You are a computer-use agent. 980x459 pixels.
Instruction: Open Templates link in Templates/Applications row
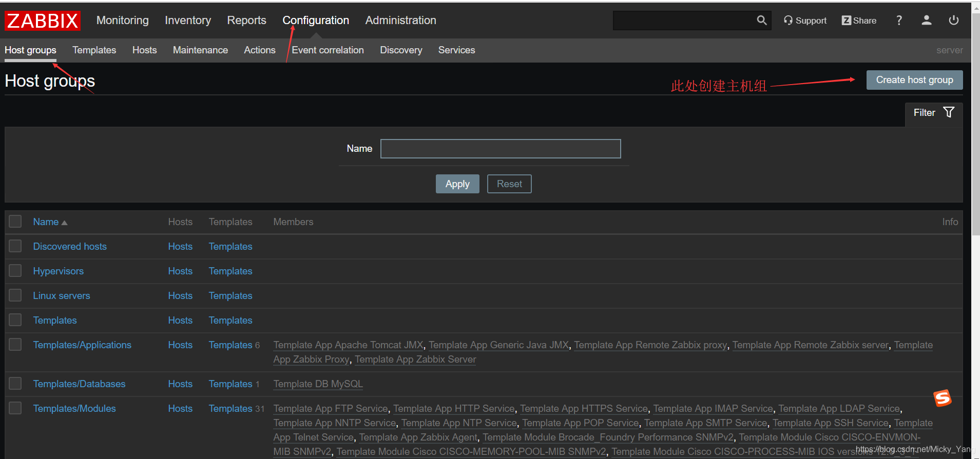click(230, 345)
